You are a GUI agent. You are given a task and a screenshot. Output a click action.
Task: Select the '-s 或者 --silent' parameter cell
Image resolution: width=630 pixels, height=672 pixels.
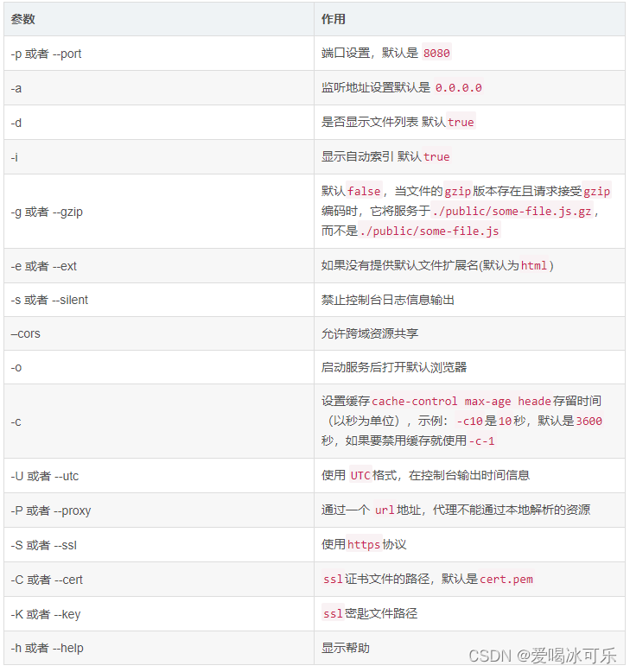pos(159,300)
